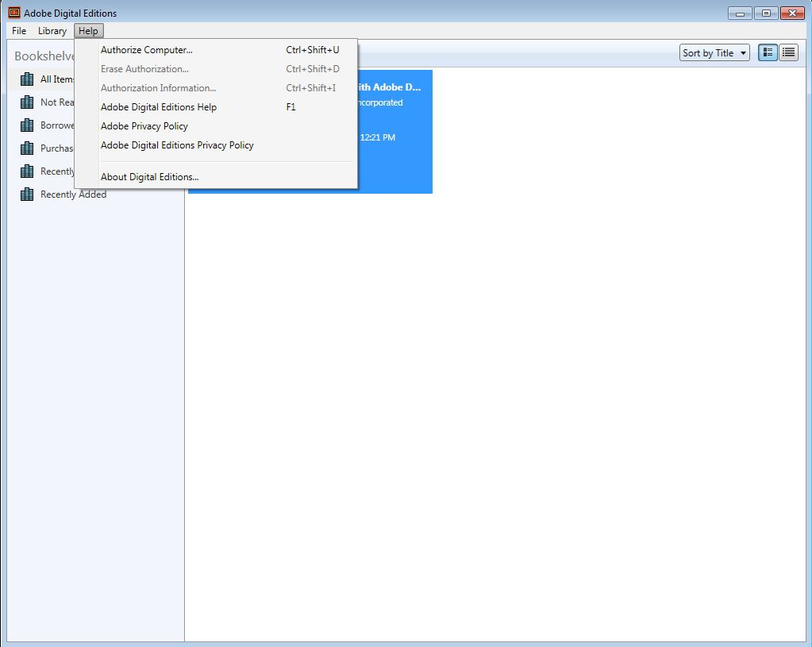Open About Digital Editions... dialog
This screenshot has height=647, width=812.
coord(216,177)
